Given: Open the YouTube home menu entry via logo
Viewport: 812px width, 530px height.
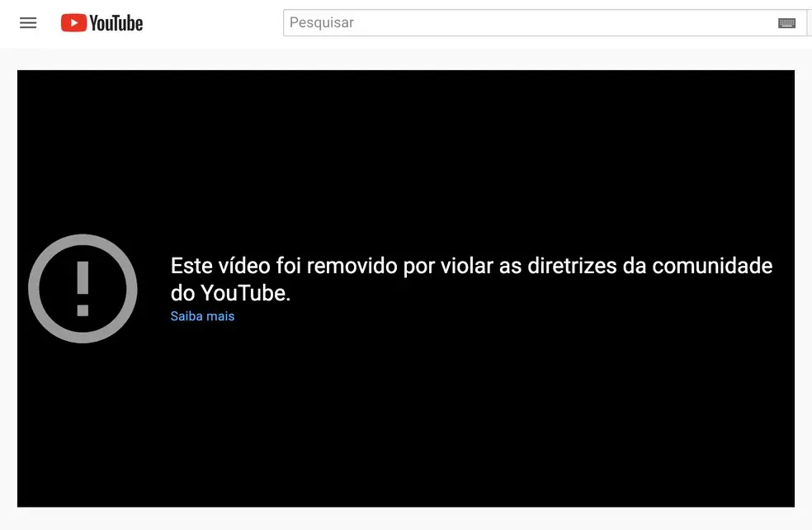Looking at the screenshot, I should point(101,22).
